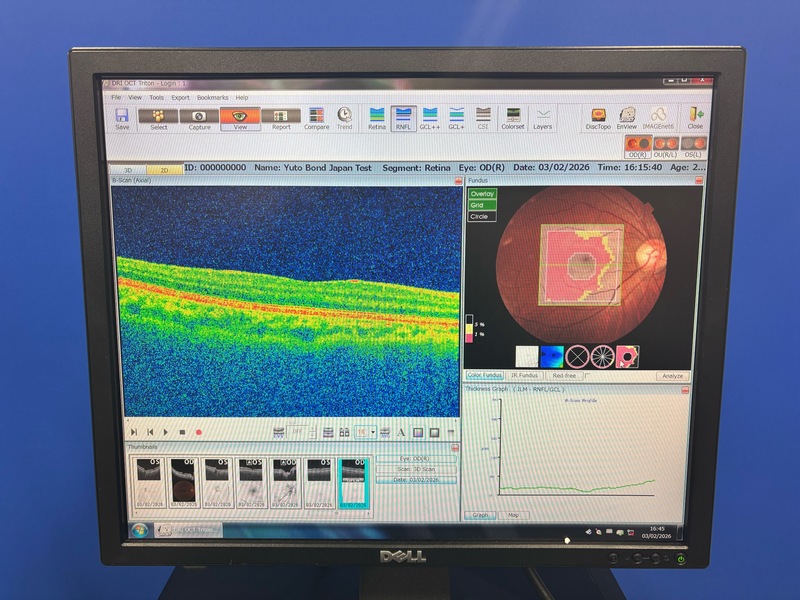
Task: Select the blue thickness map swatch
Action: [x=552, y=355]
